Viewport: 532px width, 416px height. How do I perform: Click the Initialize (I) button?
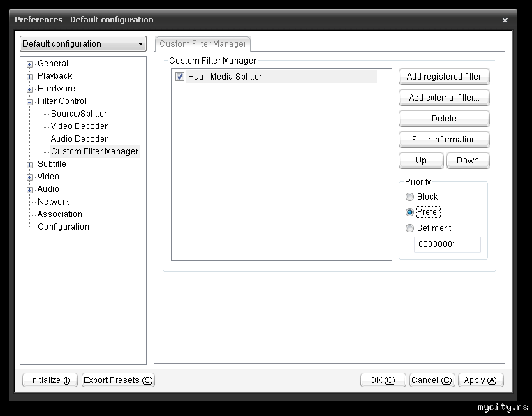click(x=50, y=380)
